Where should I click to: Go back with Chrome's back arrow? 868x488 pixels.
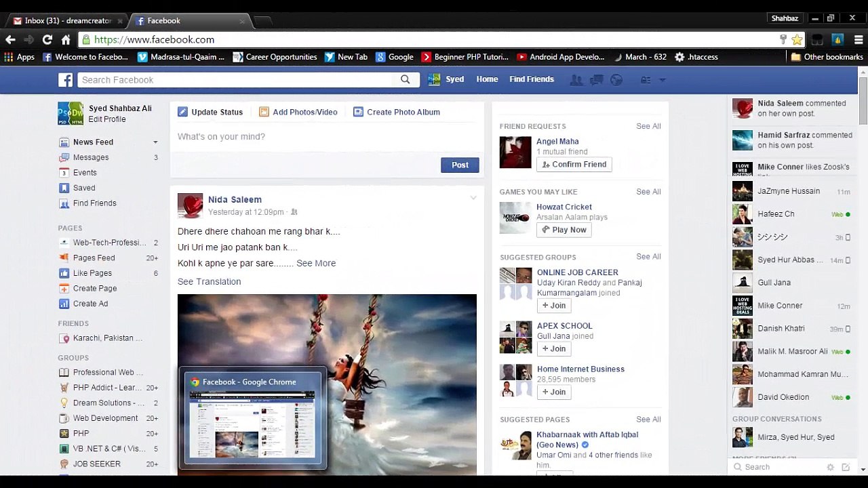[x=10, y=39]
